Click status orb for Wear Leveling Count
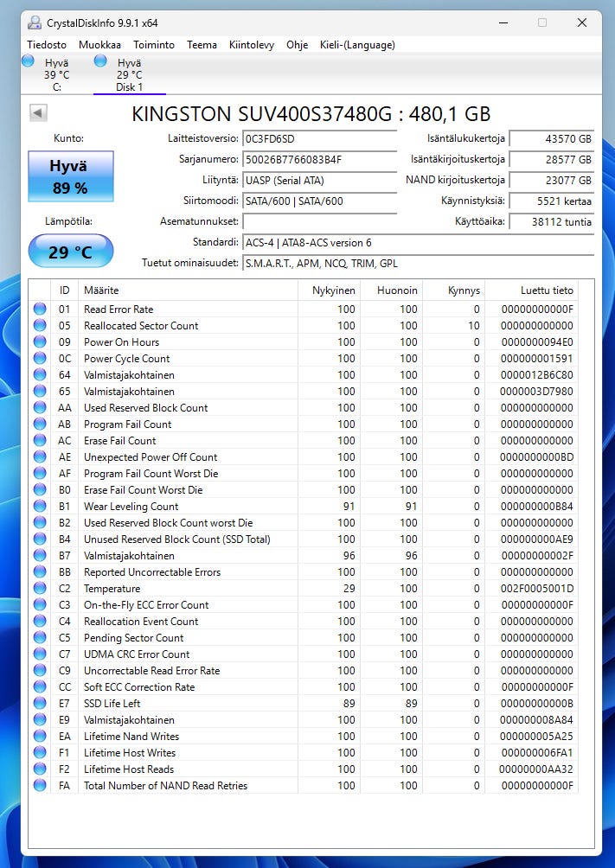Image resolution: width=615 pixels, height=868 pixels. (x=40, y=506)
